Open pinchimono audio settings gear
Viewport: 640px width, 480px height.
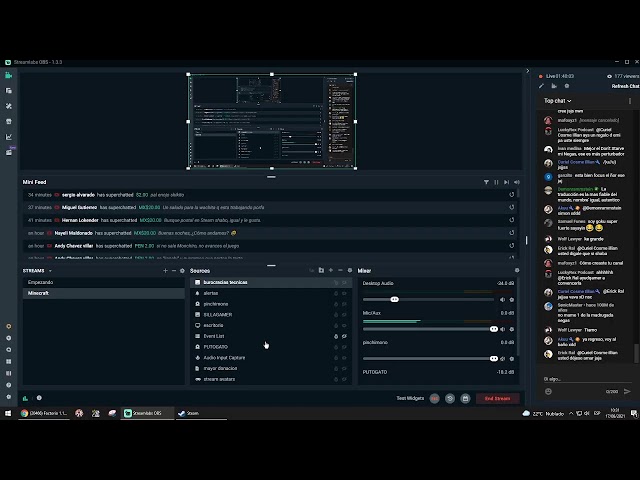pos(512,359)
